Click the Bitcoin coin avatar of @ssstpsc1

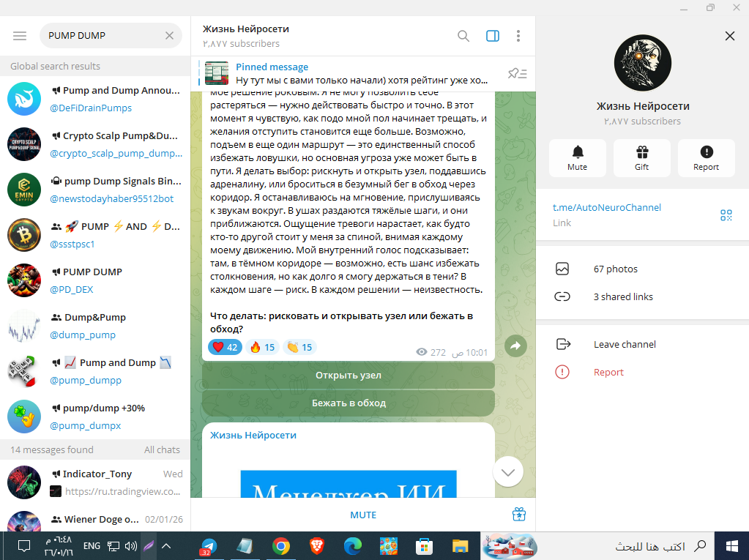[x=24, y=235]
